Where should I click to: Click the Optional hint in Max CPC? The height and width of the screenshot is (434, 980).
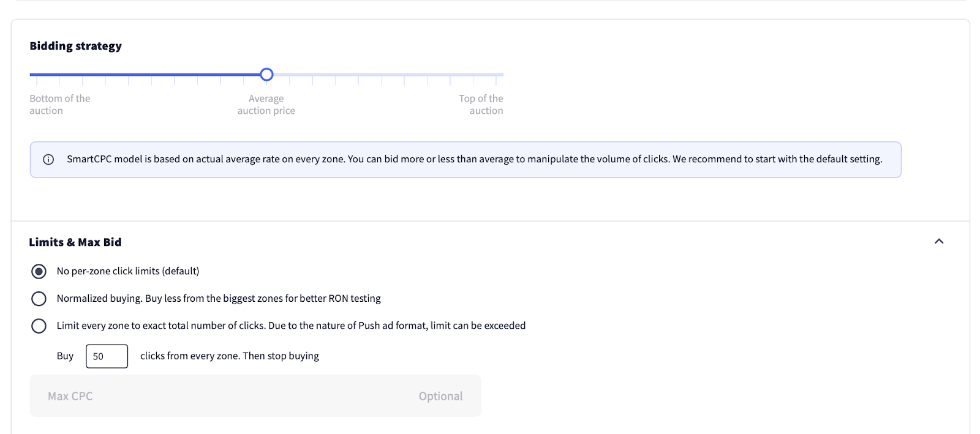pos(440,396)
